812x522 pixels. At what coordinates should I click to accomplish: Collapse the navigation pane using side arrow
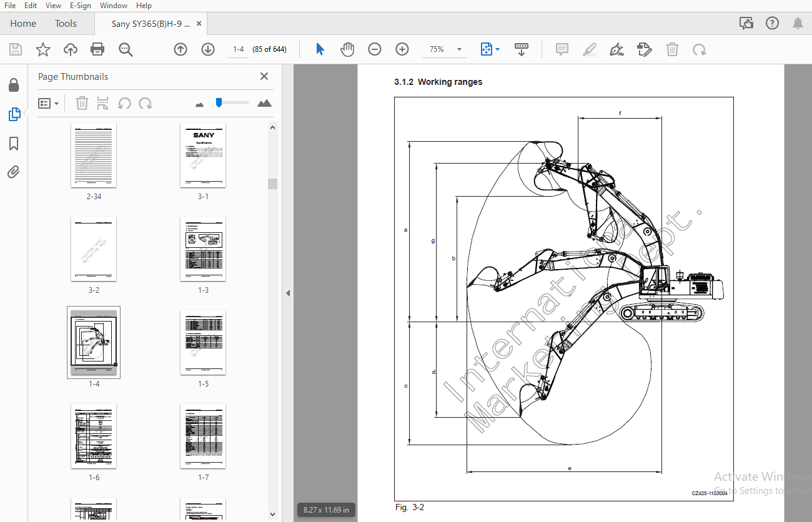coord(288,293)
